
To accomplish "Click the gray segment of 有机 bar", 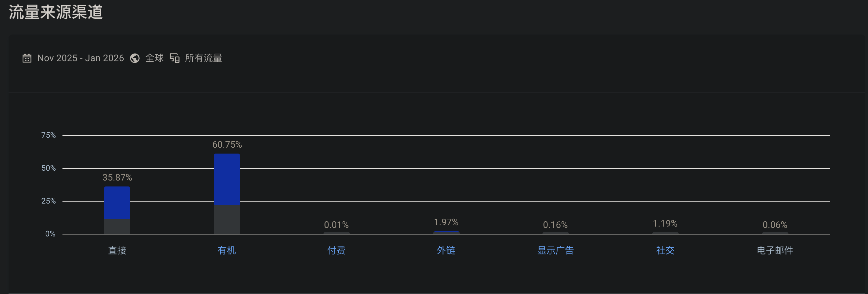I will (227, 219).
